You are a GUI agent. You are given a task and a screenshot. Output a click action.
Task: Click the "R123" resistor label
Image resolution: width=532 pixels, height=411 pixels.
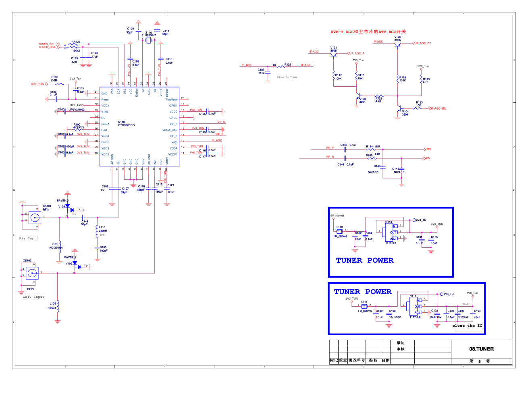point(419,103)
